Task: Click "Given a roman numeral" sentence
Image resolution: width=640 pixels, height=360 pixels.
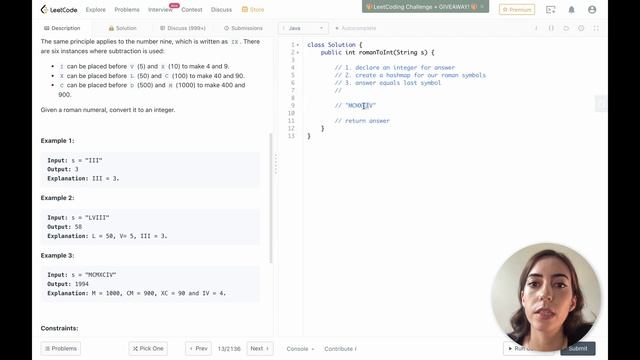Action: [x=108, y=110]
